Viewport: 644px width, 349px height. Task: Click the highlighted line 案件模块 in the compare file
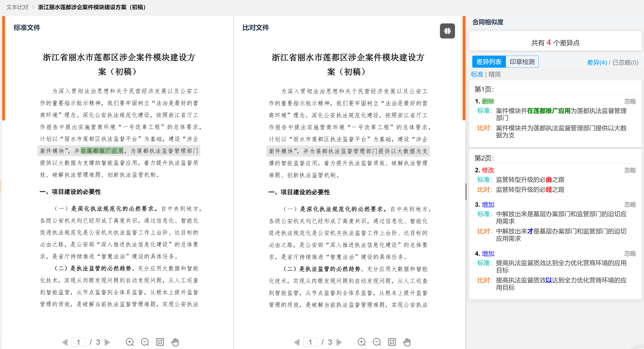(x=348, y=151)
